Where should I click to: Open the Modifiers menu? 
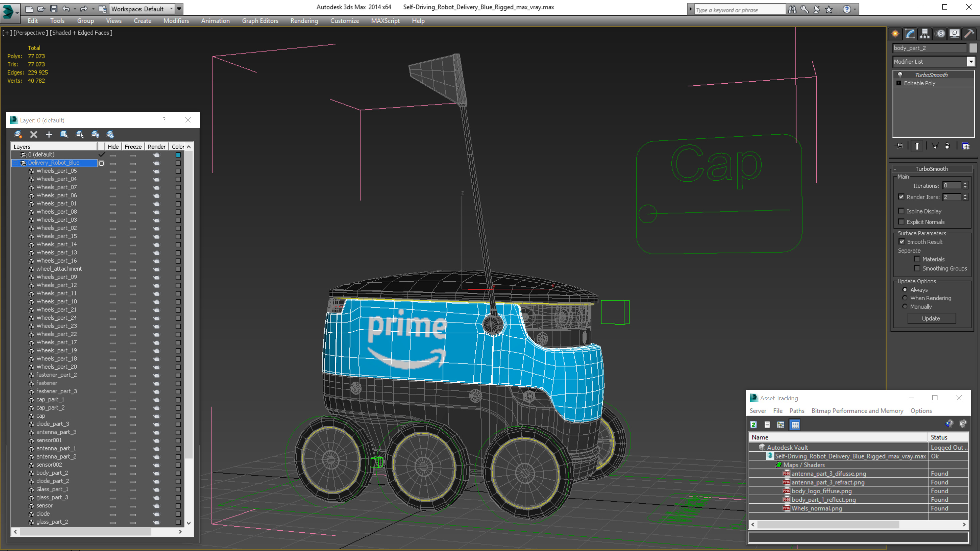coord(176,21)
